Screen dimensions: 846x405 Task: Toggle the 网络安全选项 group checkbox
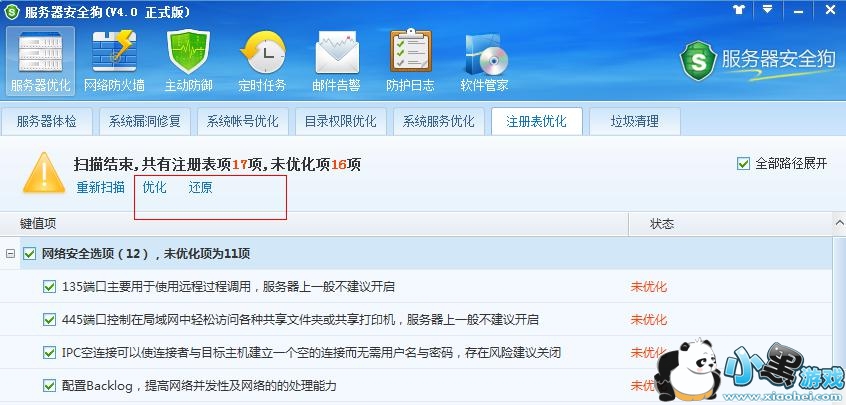[30, 253]
